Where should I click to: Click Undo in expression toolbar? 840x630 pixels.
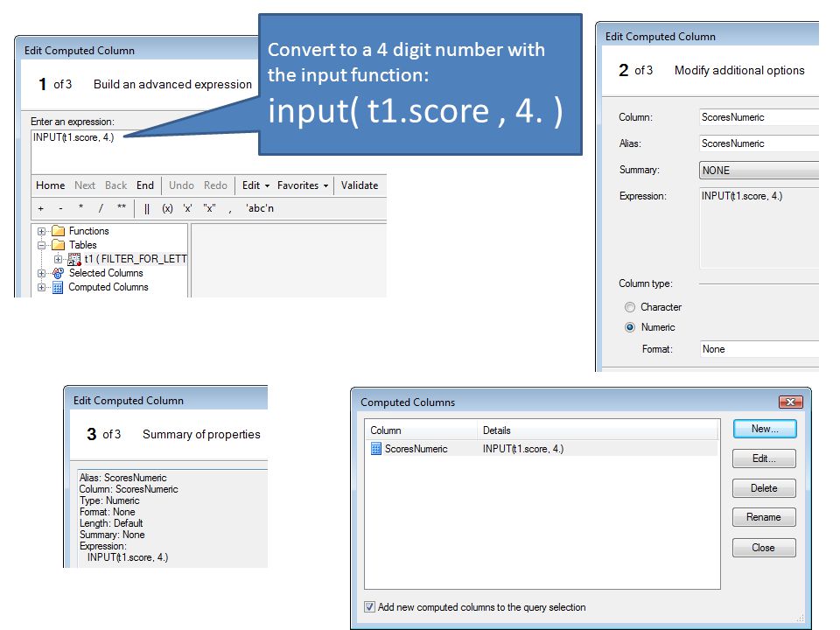pyautogui.click(x=182, y=185)
